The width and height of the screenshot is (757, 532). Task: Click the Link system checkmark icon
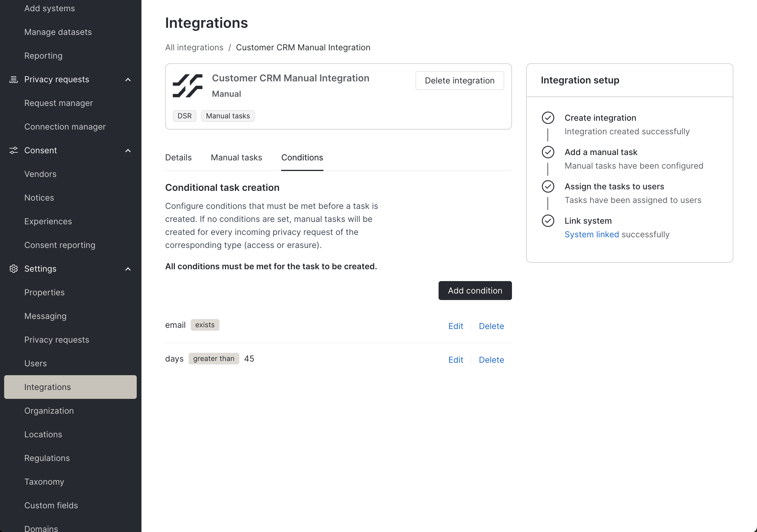548,221
